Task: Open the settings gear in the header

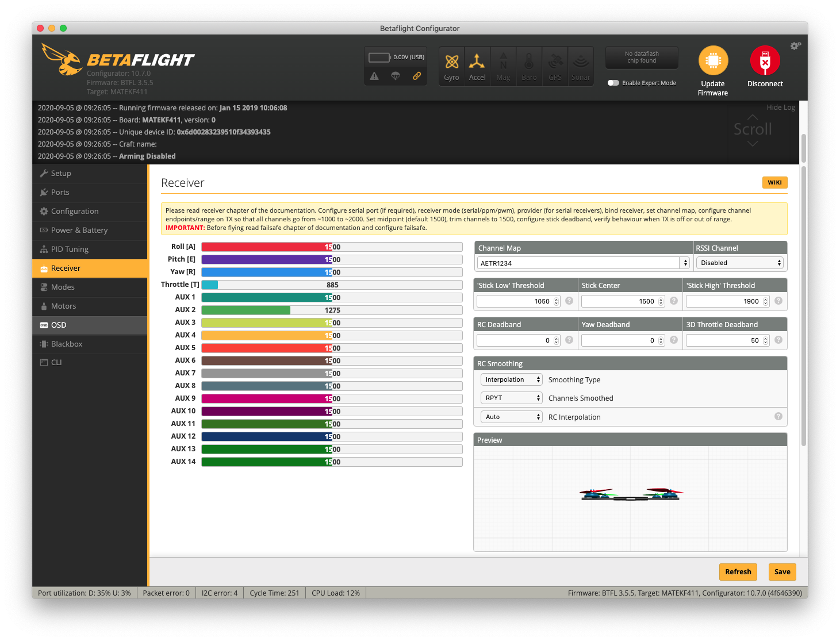Action: click(x=795, y=46)
